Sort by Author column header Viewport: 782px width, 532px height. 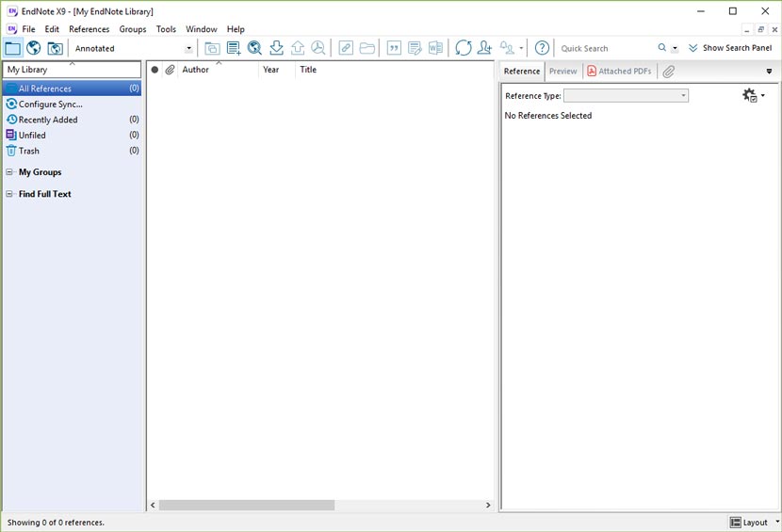[x=218, y=70]
